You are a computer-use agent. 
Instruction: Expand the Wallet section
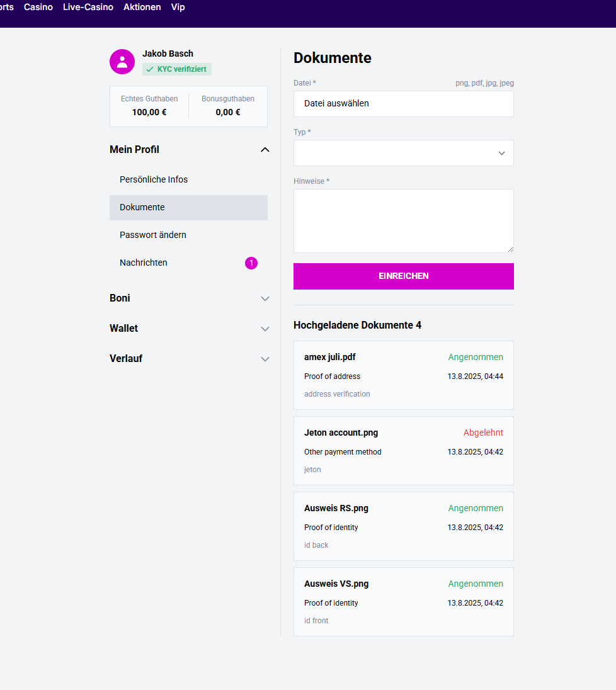coord(265,329)
